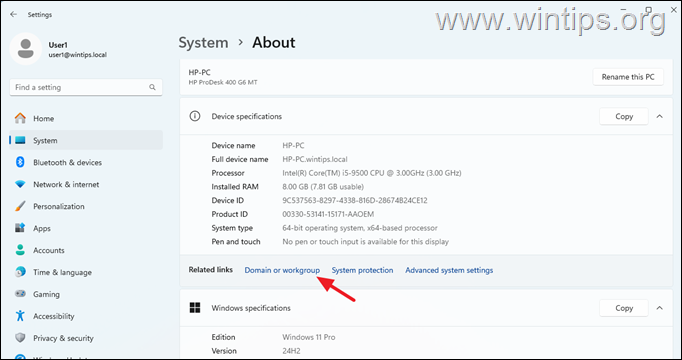Click the Time & language globe icon

pos(20,272)
